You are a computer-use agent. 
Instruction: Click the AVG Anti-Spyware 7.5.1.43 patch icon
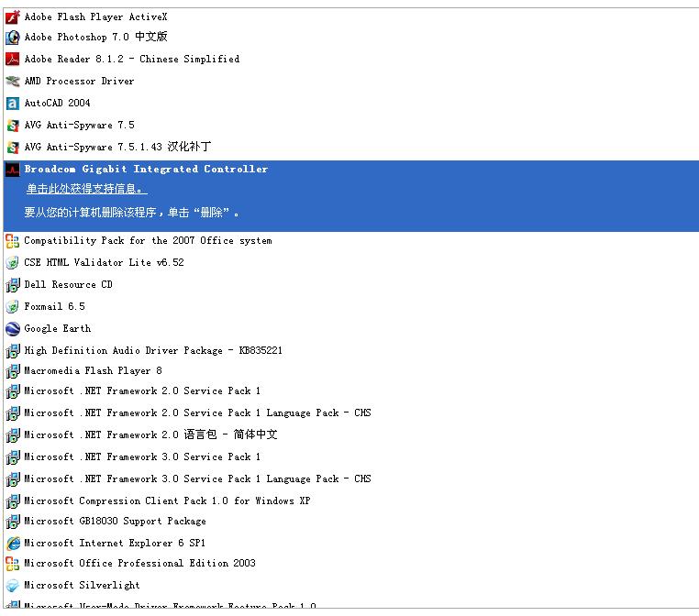point(13,147)
